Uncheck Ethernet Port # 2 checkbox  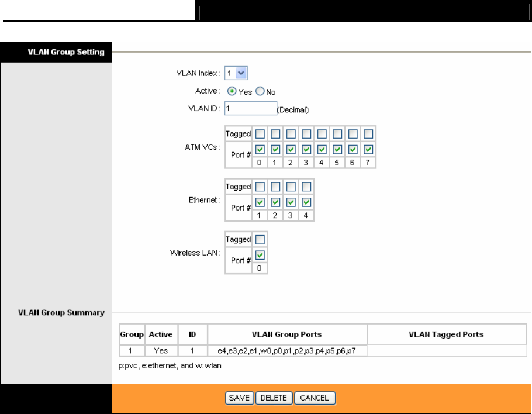coord(275,202)
